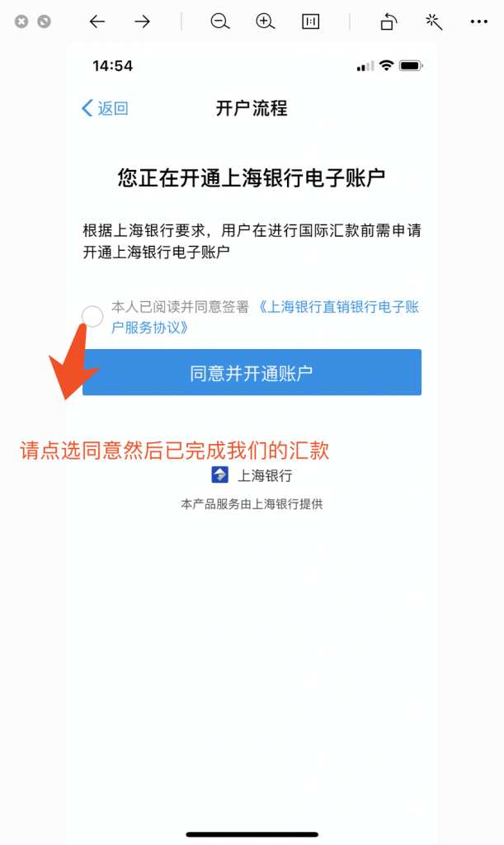
Task: Rotate the image with rotate icon
Action: coord(389,21)
